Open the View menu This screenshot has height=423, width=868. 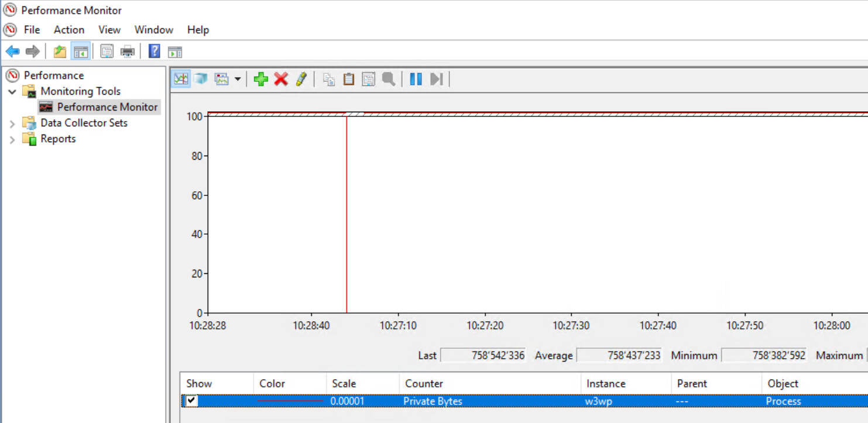tap(109, 30)
